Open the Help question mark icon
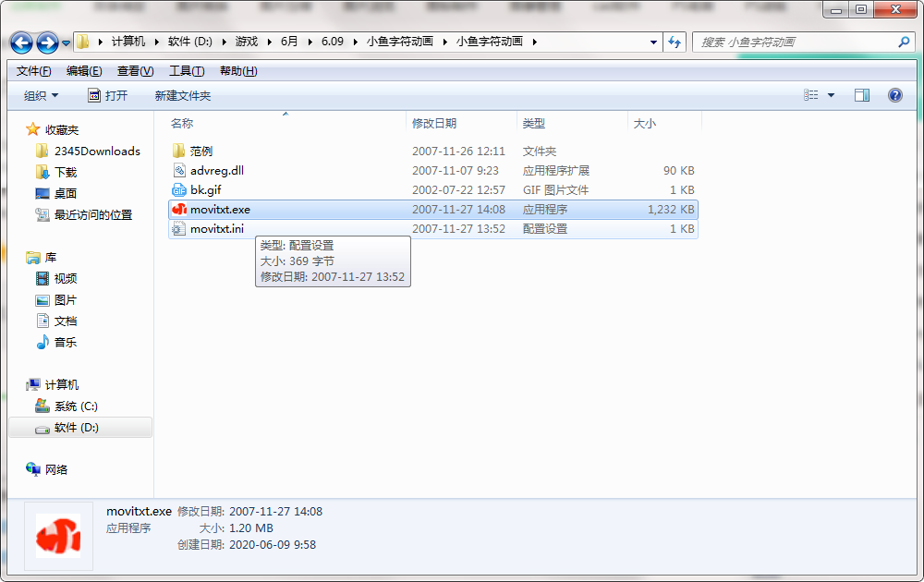The height and width of the screenshot is (582, 924). coord(894,95)
